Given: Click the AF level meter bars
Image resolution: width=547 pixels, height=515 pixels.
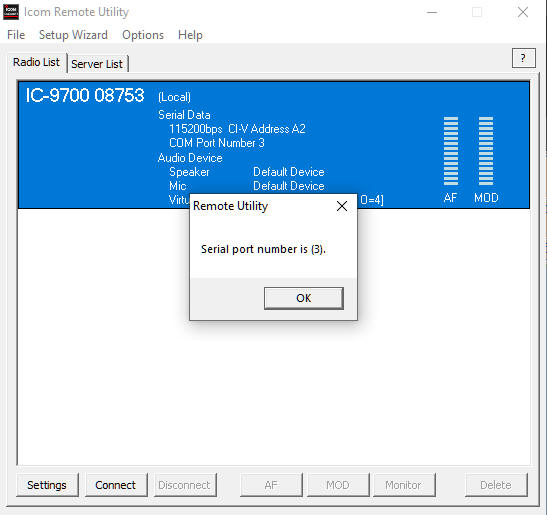Looking at the screenshot, I should point(451,151).
